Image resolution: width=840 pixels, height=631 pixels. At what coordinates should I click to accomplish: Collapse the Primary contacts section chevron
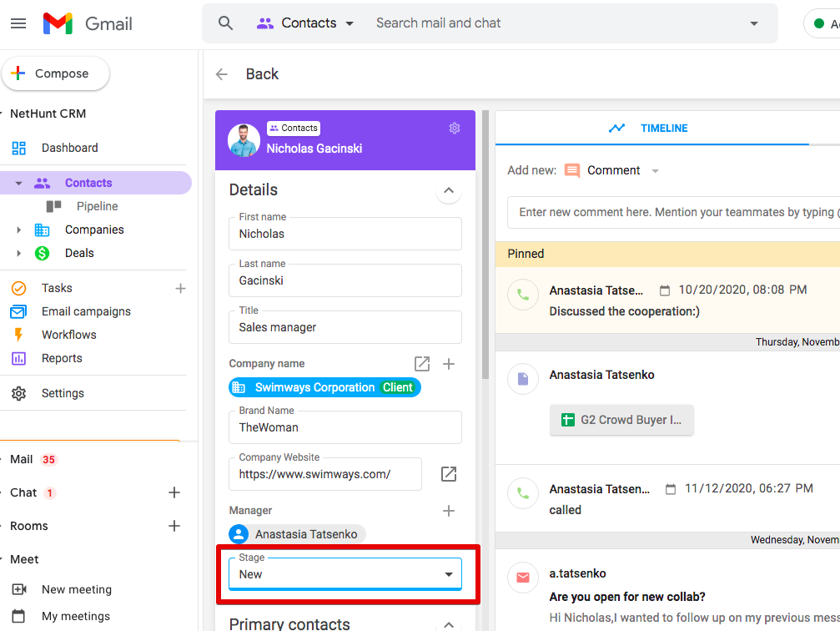(x=449, y=624)
